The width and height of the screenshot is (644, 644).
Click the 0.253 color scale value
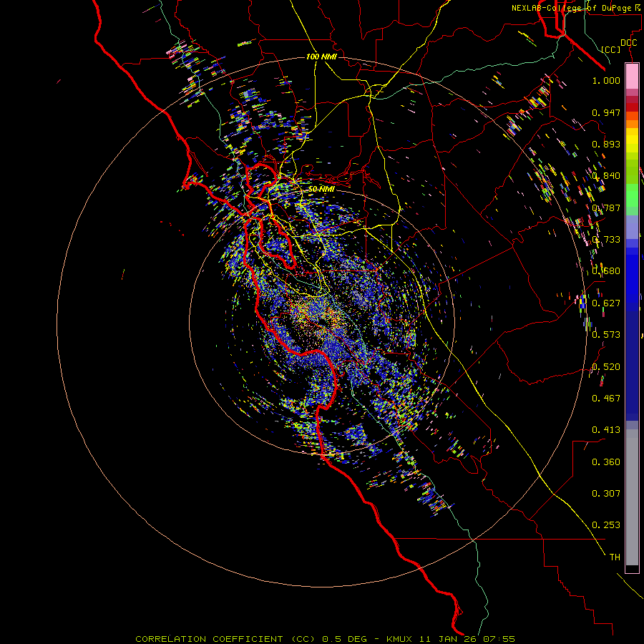click(606, 525)
